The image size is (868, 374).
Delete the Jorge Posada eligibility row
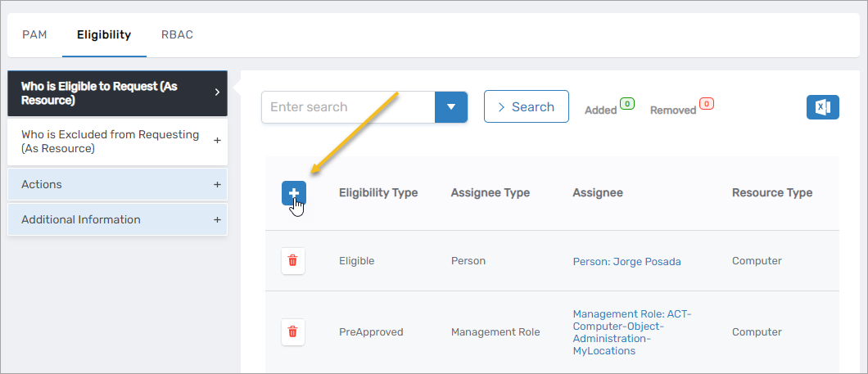(x=293, y=261)
